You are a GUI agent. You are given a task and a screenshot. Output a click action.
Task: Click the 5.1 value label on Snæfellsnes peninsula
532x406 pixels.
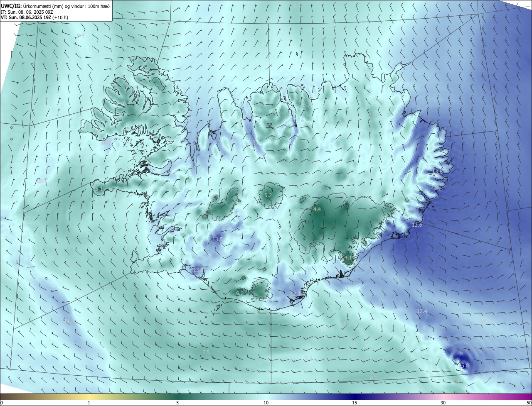click(99, 189)
